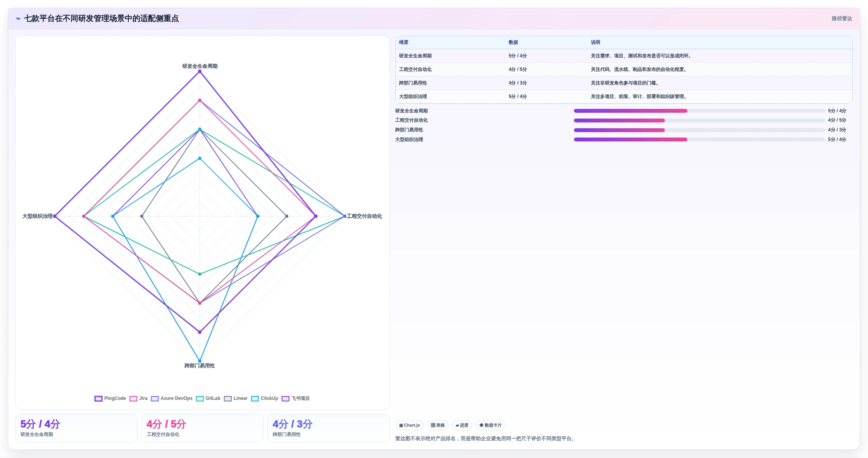
Task: Click the 大型组织治理 progress bar
Action: tap(699, 139)
